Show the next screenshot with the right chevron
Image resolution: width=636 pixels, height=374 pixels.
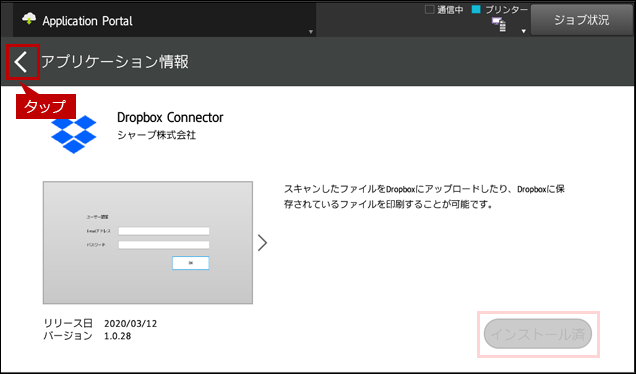pos(262,243)
